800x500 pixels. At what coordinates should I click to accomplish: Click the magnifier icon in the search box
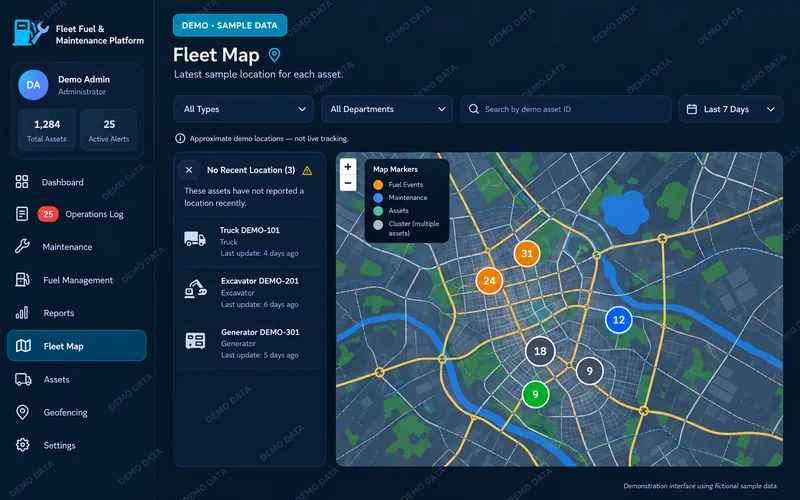473,109
